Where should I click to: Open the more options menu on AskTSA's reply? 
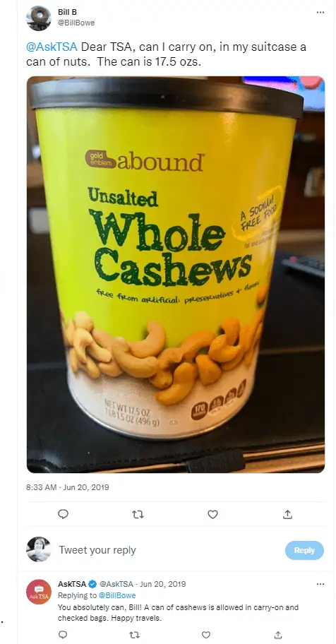coord(320,583)
